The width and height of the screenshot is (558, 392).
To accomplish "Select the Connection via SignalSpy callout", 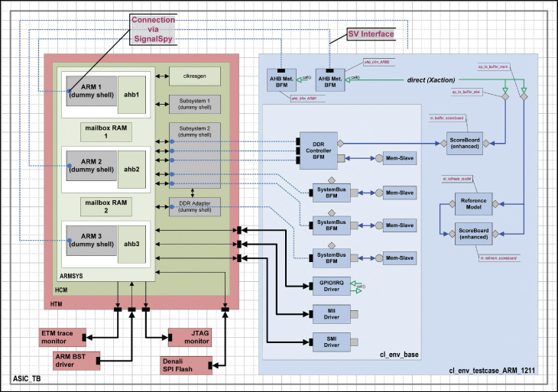I will (x=154, y=30).
